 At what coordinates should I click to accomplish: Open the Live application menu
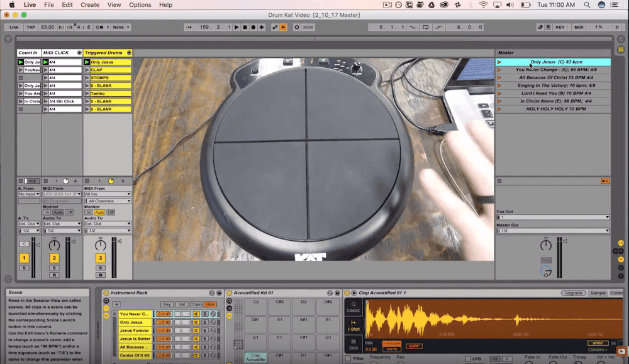click(x=30, y=5)
